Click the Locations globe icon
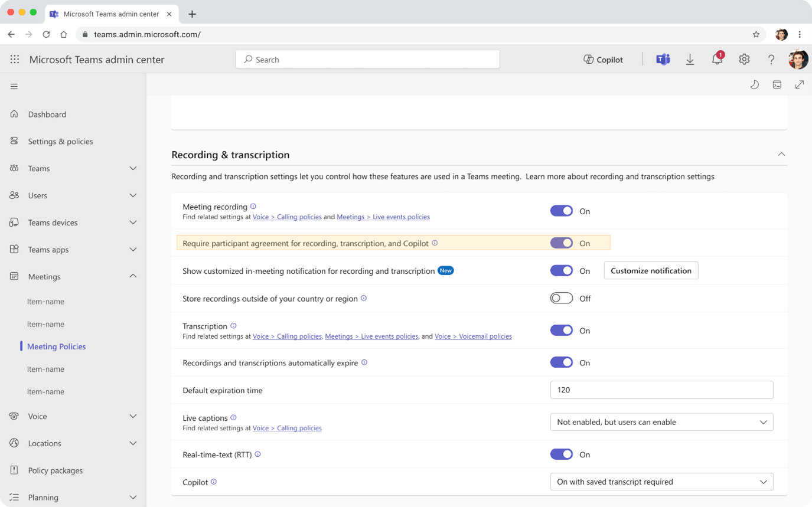This screenshot has height=507, width=812. coord(14,443)
